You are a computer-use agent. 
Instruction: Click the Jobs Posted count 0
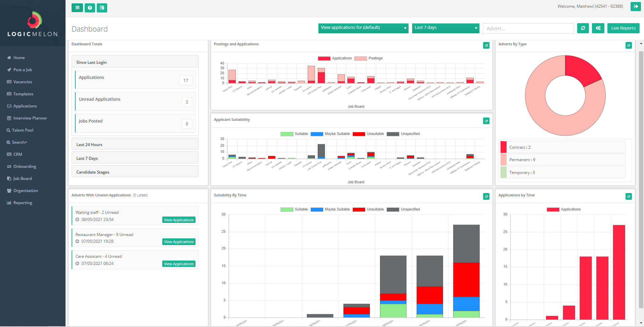coord(187,124)
